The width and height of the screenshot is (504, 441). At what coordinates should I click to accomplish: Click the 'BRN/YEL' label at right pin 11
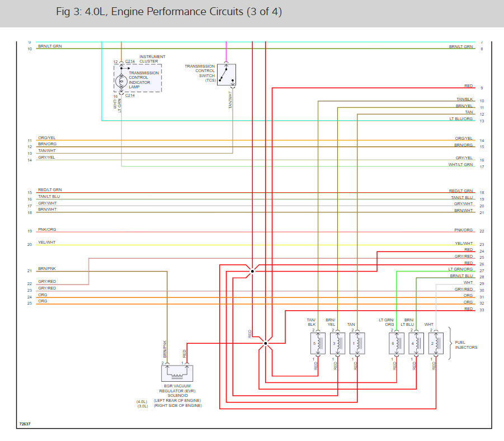(464, 106)
